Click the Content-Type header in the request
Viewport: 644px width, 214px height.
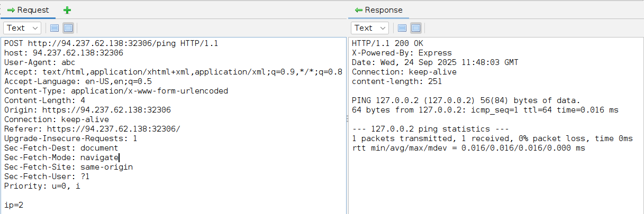[x=116, y=91]
